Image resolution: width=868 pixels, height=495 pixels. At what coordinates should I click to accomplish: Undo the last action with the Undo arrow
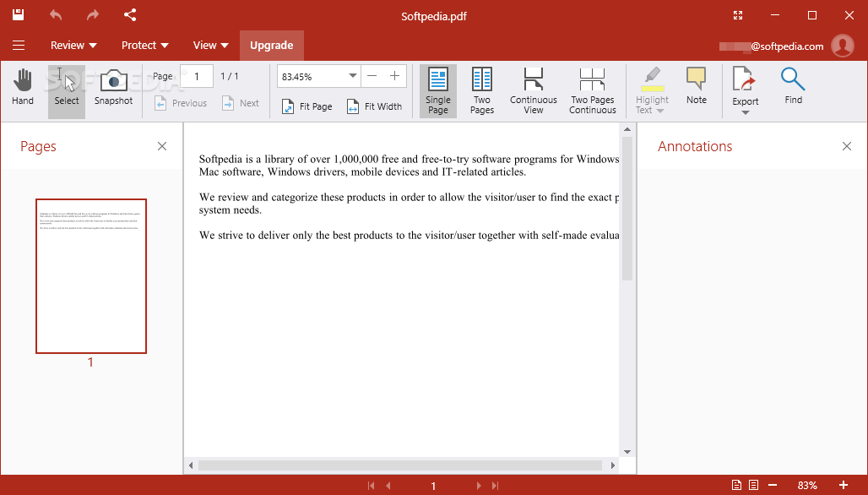pos(56,15)
